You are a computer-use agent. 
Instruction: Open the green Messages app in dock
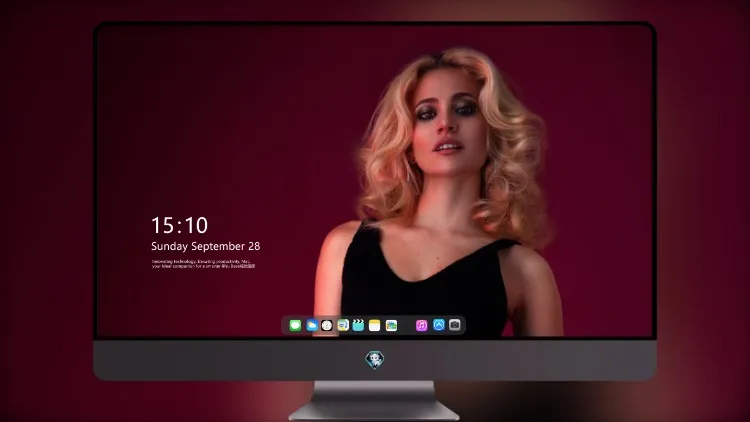click(295, 325)
